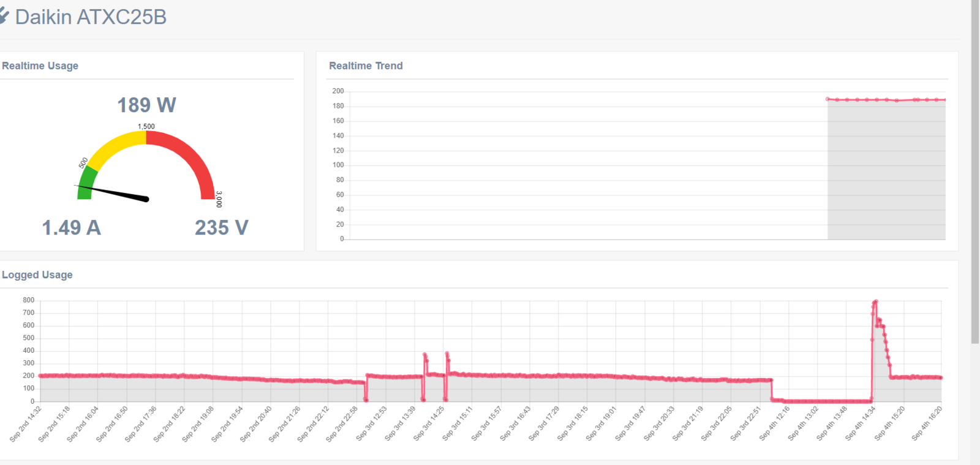Click the 235 V voltage reading

click(222, 228)
